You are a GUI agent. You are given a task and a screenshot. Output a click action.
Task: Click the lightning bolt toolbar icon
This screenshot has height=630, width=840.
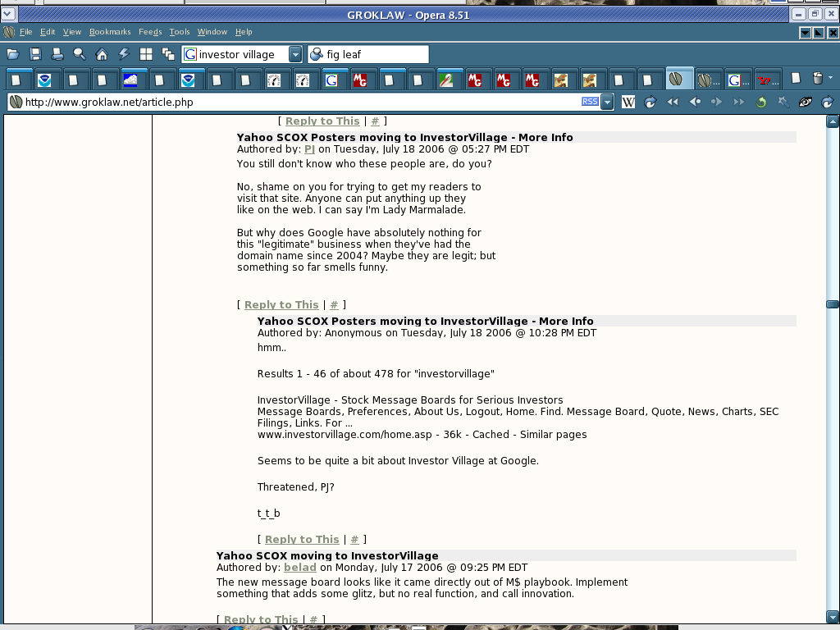pyautogui.click(x=124, y=54)
